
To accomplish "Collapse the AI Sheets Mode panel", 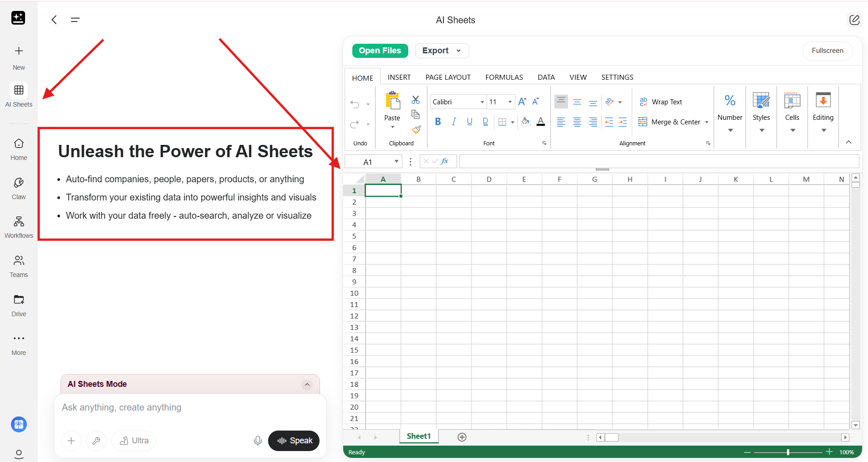I will click(307, 385).
